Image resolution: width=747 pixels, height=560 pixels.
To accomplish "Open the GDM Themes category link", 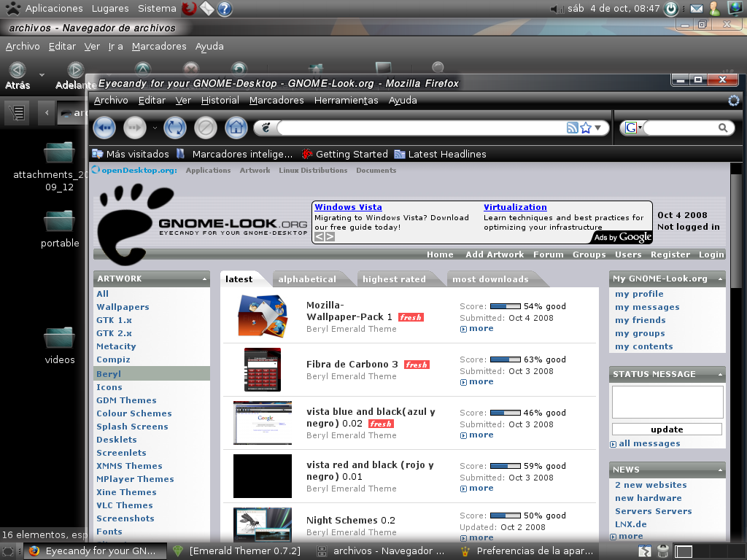I will pyautogui.click(x=126, y=400).
